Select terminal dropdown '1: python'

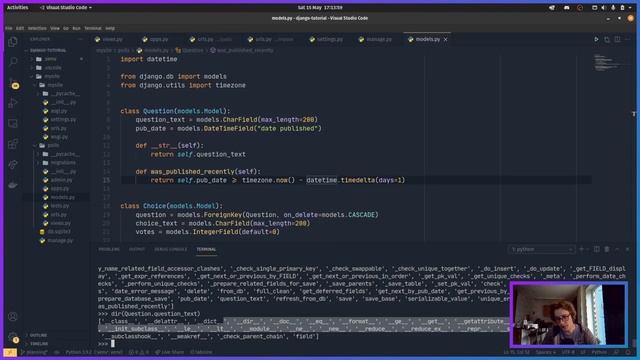click(x=541, y=249)
